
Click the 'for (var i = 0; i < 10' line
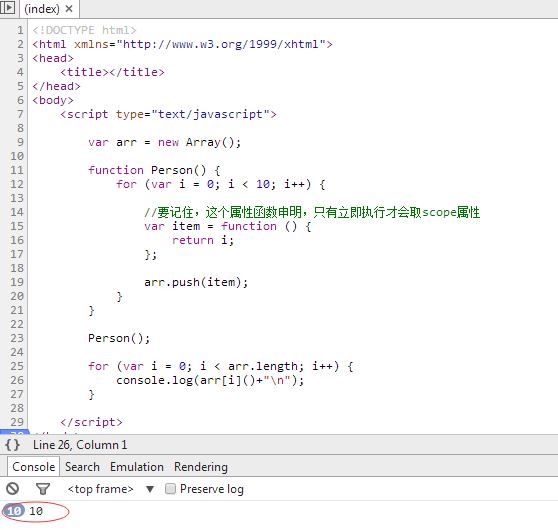click(221, 184)
